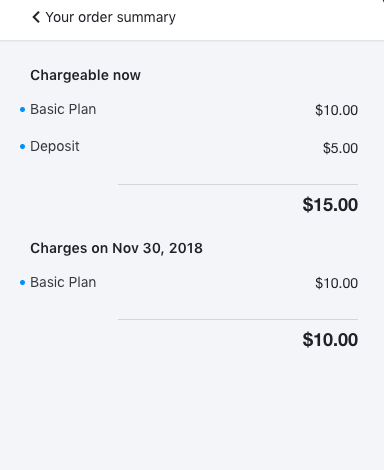
Task: Select the Basic Plan item under Chargeable now
Action: (x=63, y=109)
